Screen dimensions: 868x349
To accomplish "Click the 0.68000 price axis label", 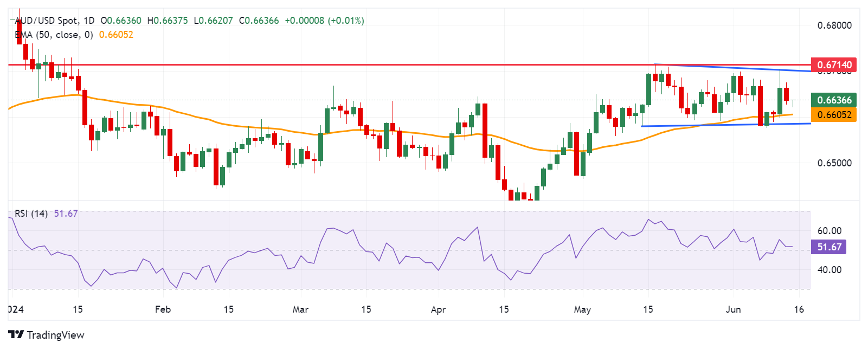I will click(x=834, y=25).
